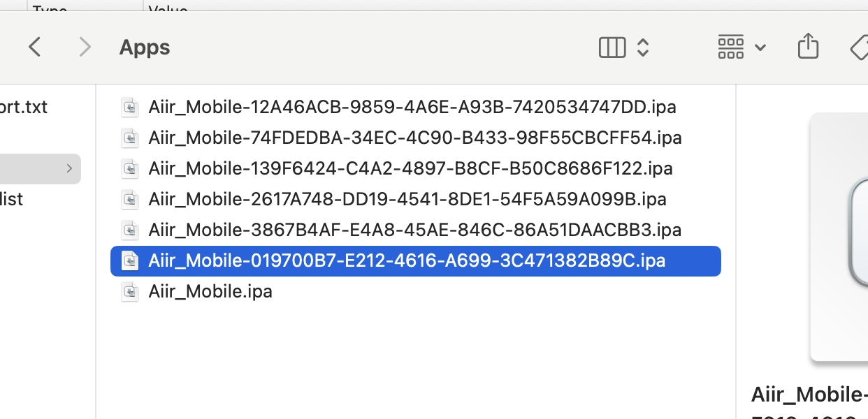Select Aiir_Mobile-3867B4AF-E4A8 ipa file

(414, 230)
